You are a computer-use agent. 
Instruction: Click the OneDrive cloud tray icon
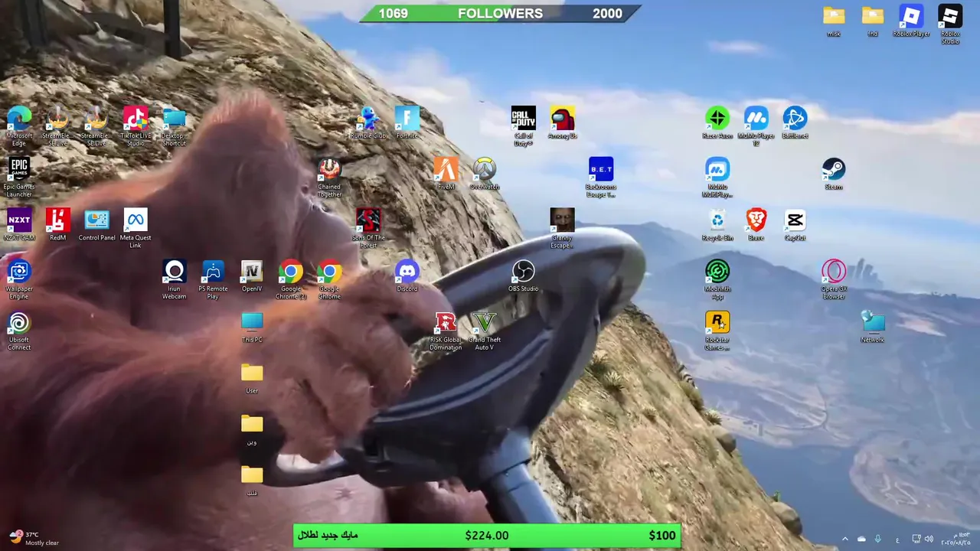point(861,539)
